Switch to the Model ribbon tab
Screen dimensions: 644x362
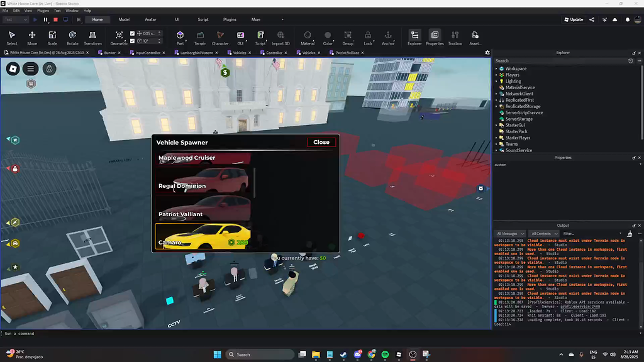click(124, 19)
